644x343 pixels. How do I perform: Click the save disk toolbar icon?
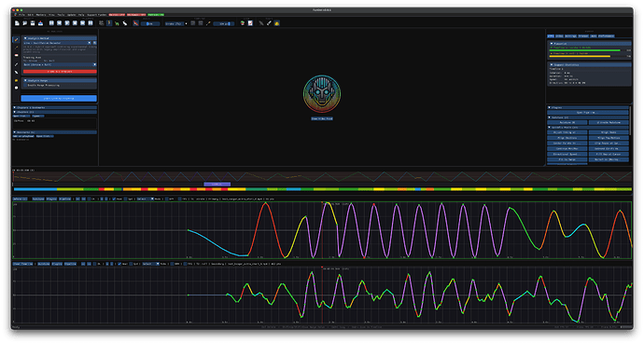(33, 23)
